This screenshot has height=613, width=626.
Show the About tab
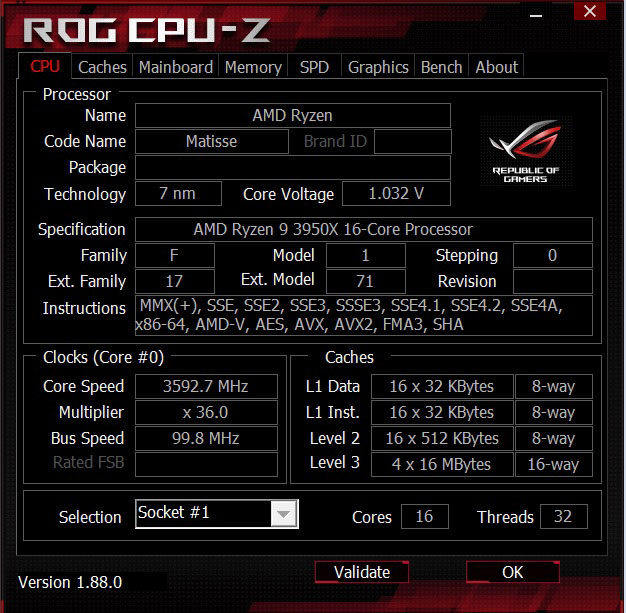coord(496,67)
